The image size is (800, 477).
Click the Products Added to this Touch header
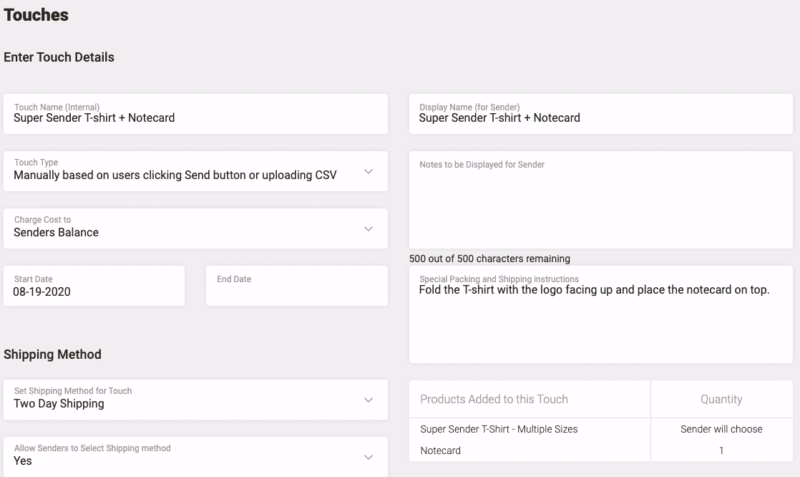tap(494, 399)
